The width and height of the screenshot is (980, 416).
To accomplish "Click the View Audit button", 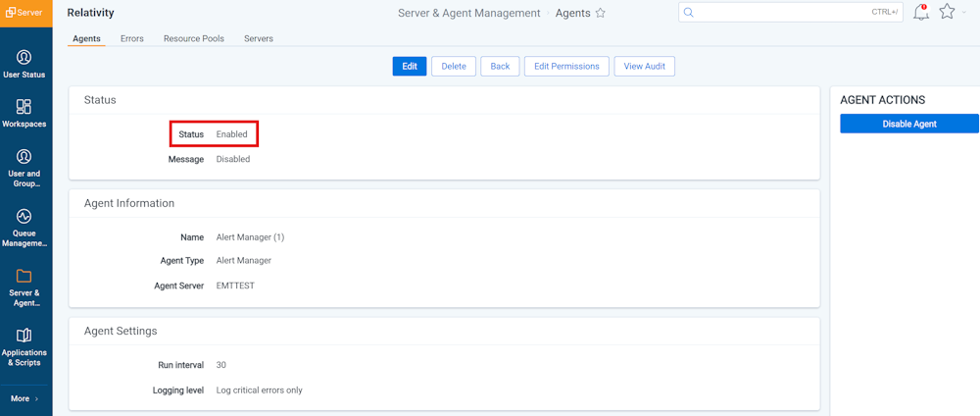I will (x=645, y=67).
